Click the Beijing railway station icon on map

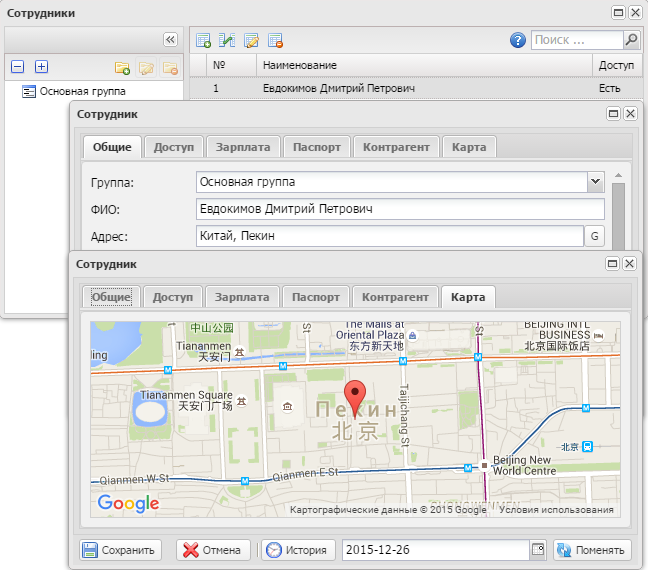(587, 446)
